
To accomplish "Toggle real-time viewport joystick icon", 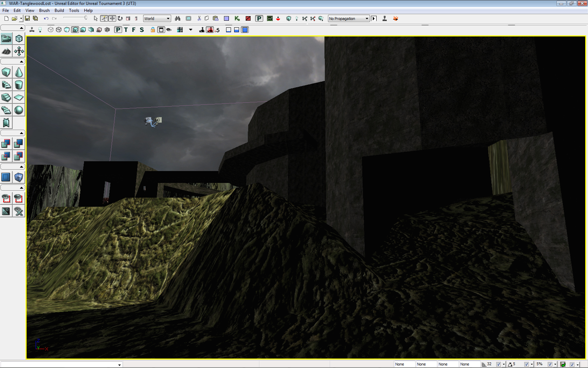I will pyautogui.click(x=32, y=30).
